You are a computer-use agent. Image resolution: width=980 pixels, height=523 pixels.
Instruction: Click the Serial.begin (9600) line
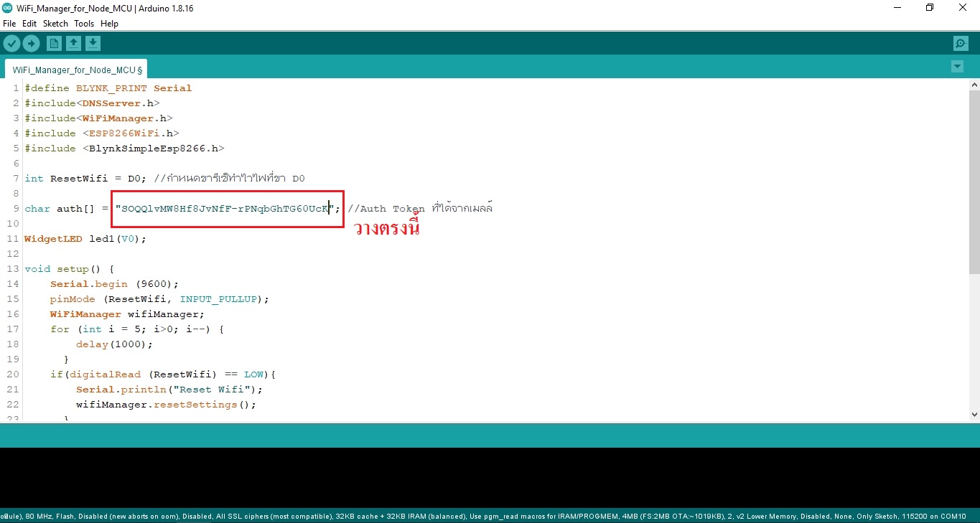(x=114, y=284)
